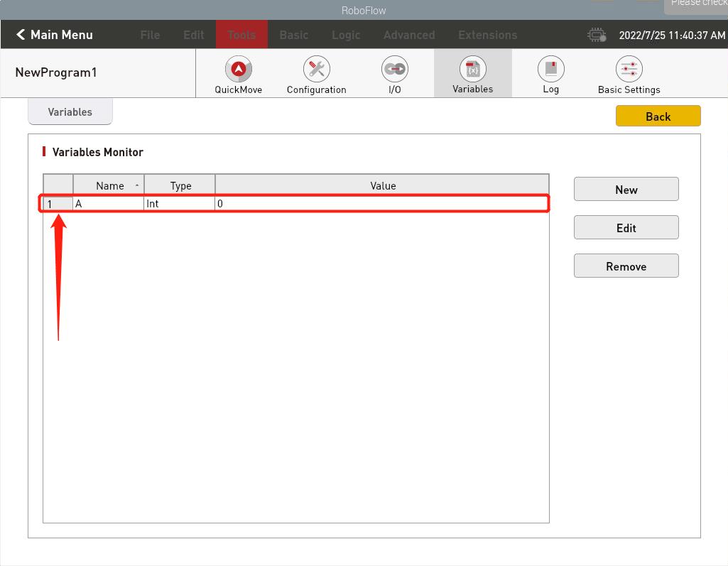728x566 pixels.
Task: Open the File menu
Action: 150,35
